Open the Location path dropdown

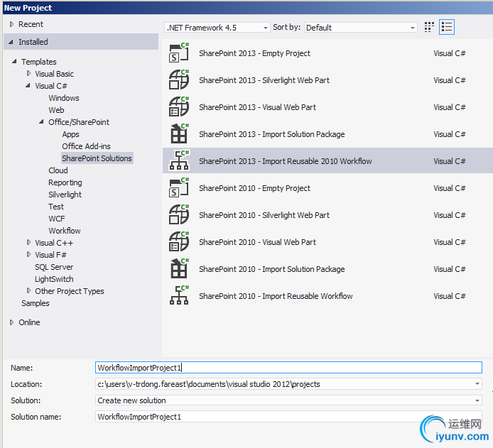[477, 384]
